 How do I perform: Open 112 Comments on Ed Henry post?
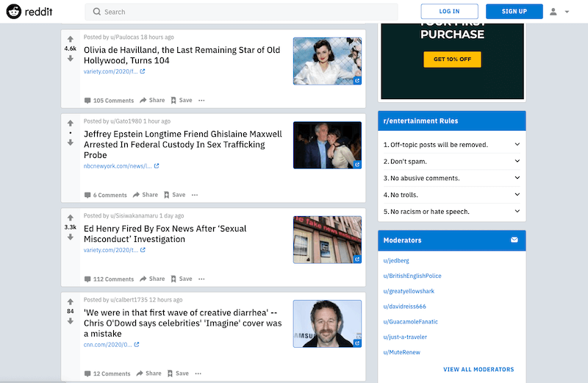tap(109, 279)
